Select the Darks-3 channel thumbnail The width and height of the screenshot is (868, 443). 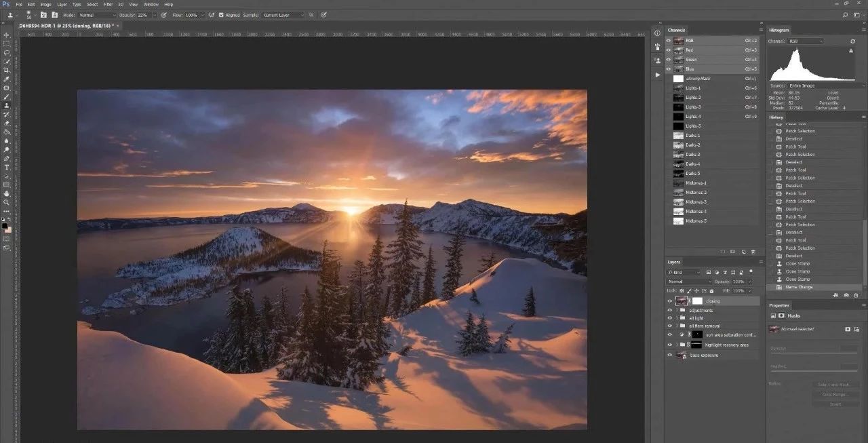pos(678,155)
